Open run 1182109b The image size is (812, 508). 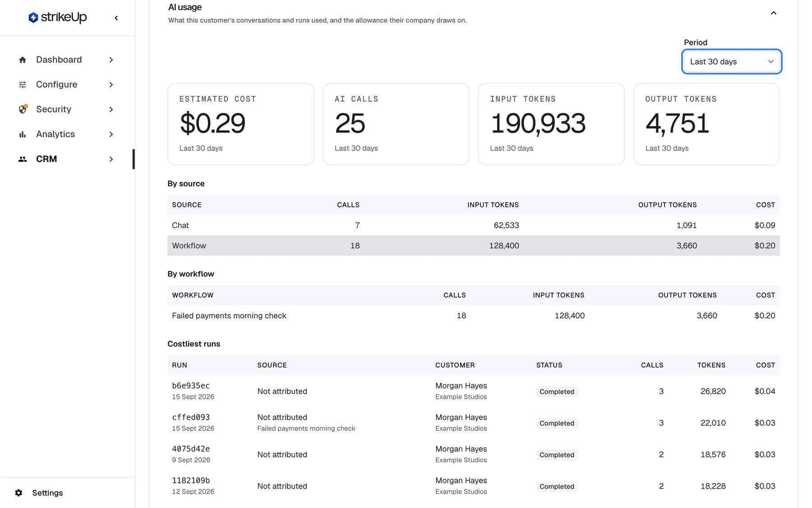pyautogui.click(x=191, y=480)
